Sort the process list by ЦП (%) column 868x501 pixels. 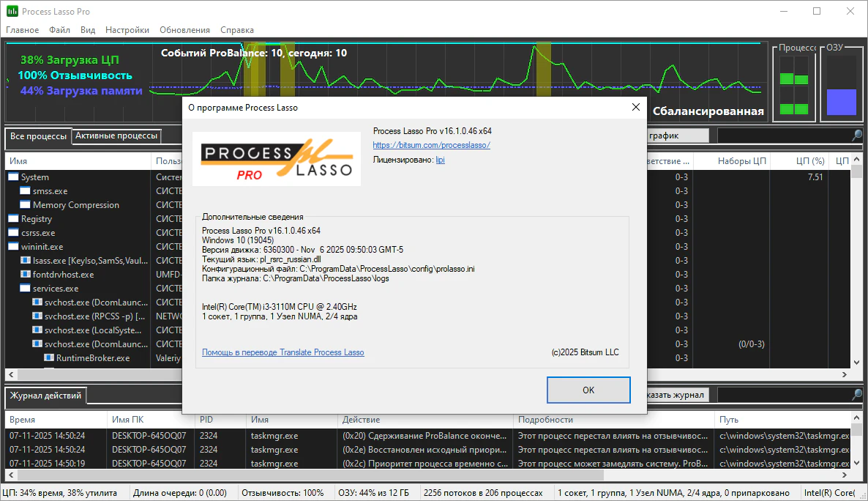tap(810, 161)
